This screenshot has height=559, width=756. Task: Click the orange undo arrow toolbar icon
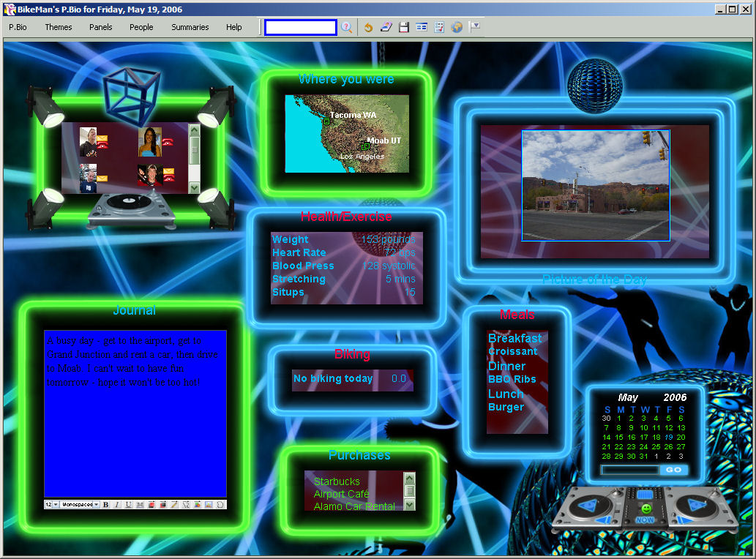[x=368, y=27]
